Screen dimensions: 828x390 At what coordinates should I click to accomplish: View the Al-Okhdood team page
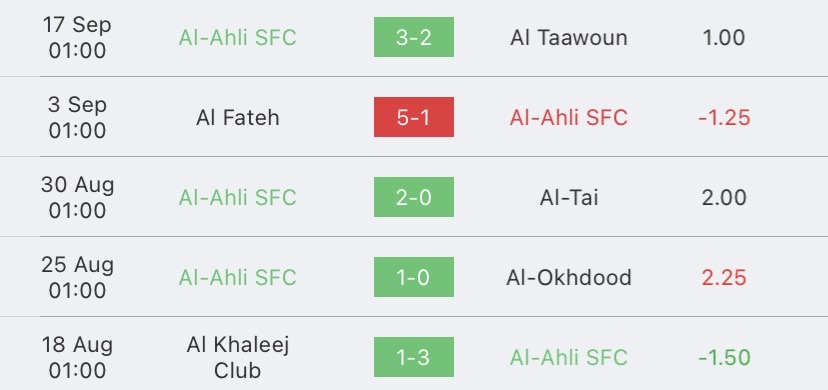coord(569,277)
